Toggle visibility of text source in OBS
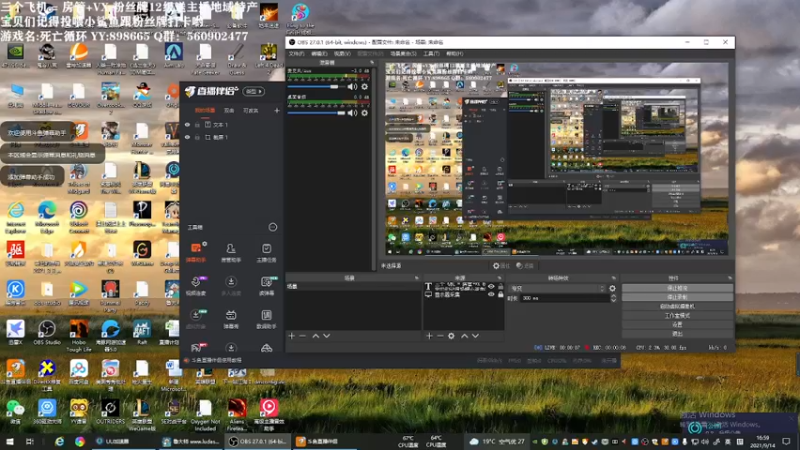Viewport: 800px width, 450px height. pyautogui.click(x=491, y=286)
